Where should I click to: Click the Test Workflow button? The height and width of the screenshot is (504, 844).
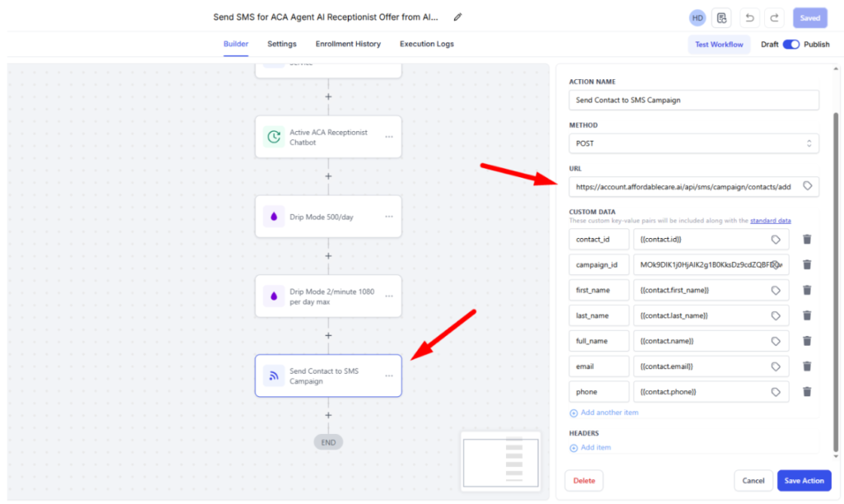pos(719,44)
